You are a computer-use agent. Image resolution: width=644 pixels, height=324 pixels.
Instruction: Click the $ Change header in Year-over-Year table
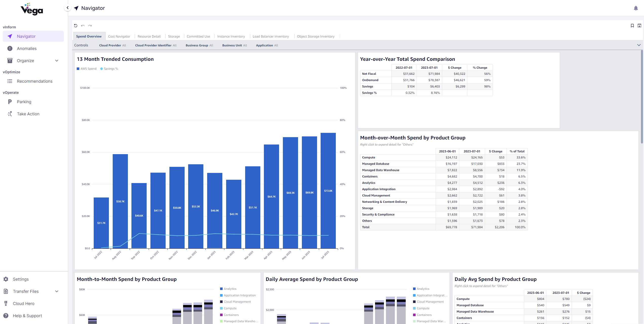pos(455,68)
